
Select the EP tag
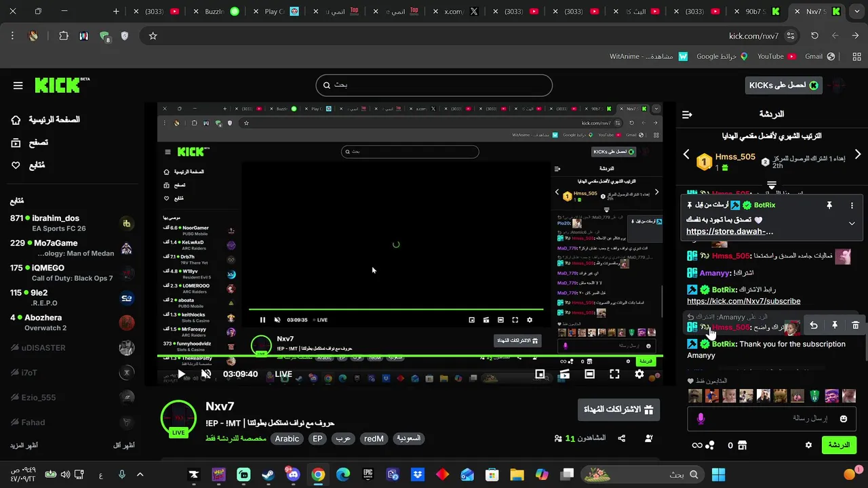317,439
